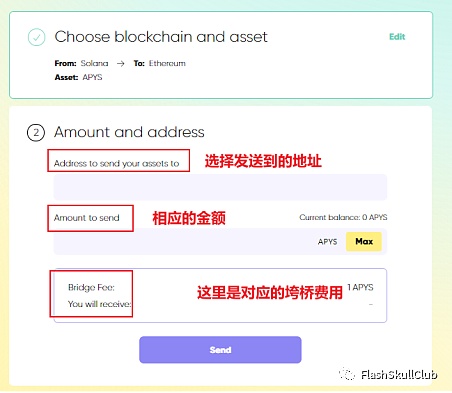Viewport: 452px width, 393px height.
Task: Click the 'Address to send your assets to' label
Action: click(x=117, y=163)
